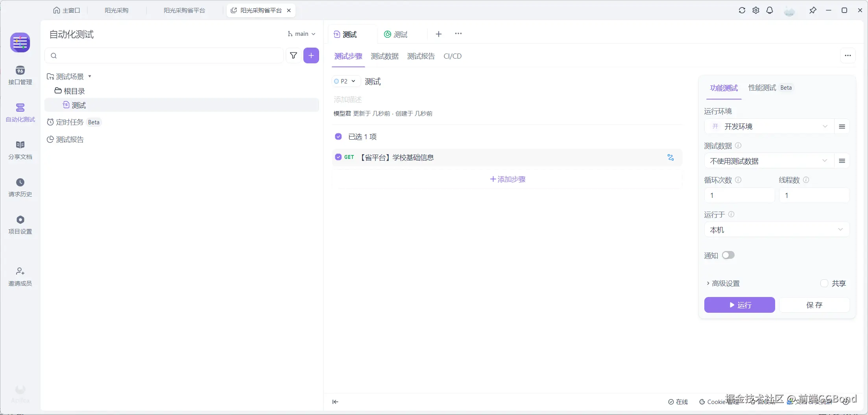This screenshot has width=868, height=415.
Task: Select the 功能测试 tab
Action: (x=724, y=88)
